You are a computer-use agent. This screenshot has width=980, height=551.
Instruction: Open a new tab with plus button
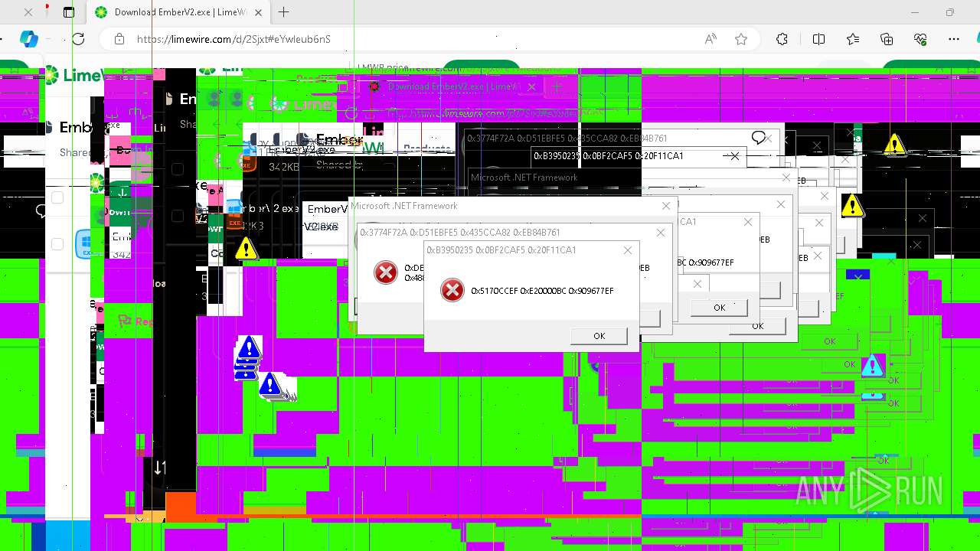(283, 11)
